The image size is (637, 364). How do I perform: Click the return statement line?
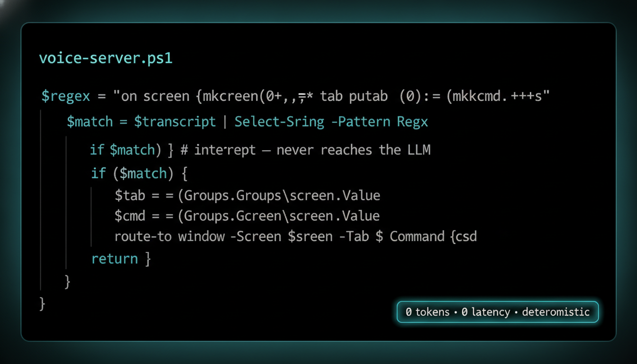(121, 259)
